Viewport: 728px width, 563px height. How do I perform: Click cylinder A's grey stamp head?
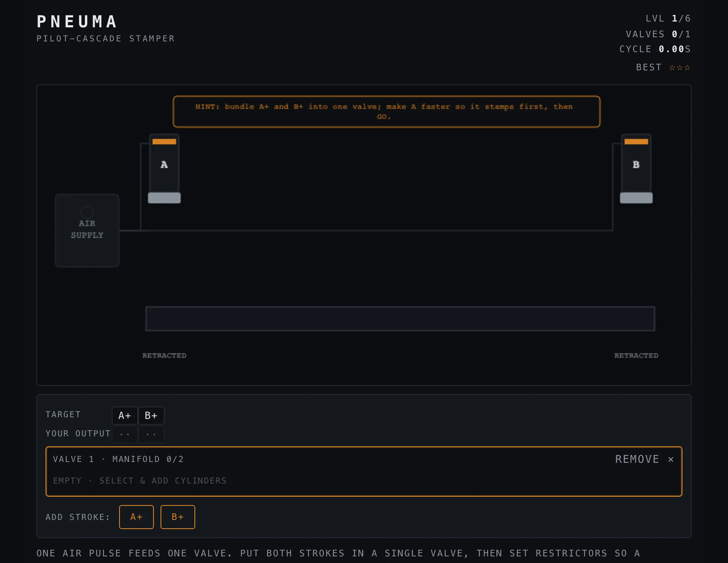[164, 198]
